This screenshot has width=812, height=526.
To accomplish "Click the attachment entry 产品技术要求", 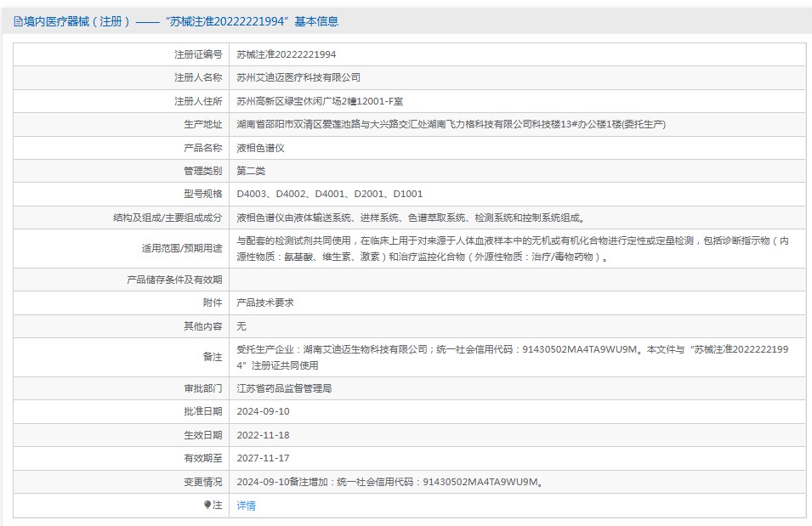I will [265, 303].
